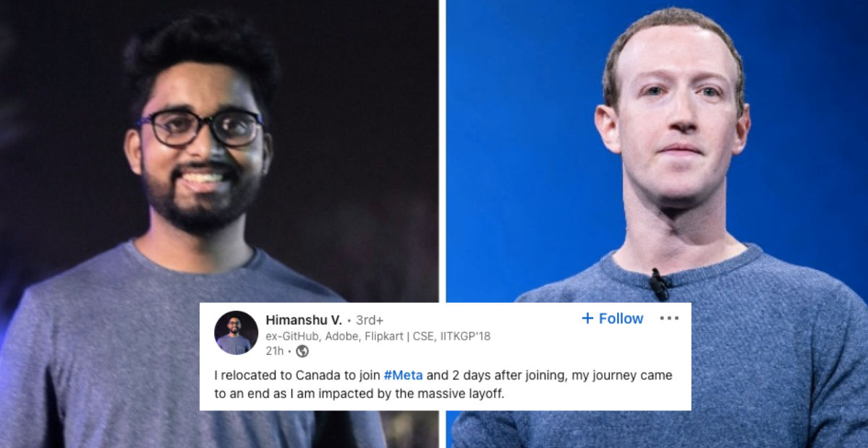Click the globe public visibility icon
This screenshot has height=448, width=868.
point(302,351)
